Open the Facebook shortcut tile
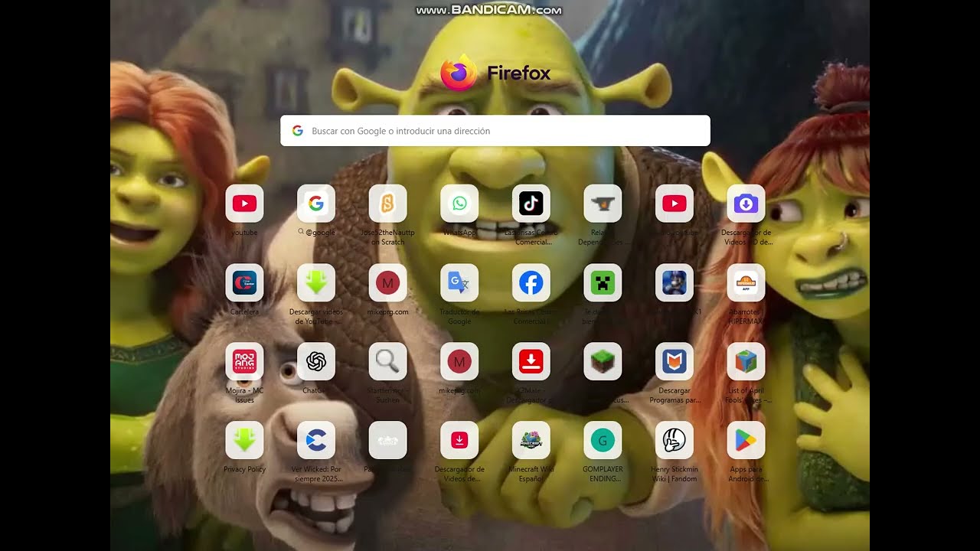Screen dimensions: 980x551 531,283
